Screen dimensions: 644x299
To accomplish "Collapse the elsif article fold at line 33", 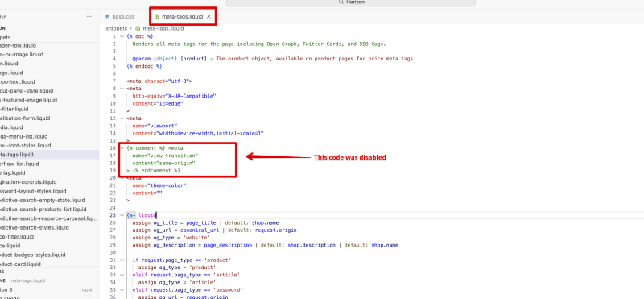I will point(122,275).
